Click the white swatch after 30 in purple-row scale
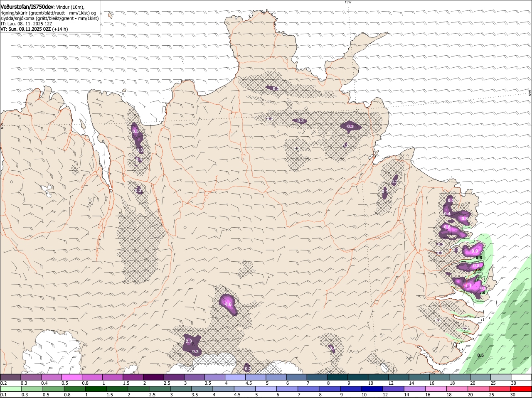532x398 pixels. pos(521,377)
